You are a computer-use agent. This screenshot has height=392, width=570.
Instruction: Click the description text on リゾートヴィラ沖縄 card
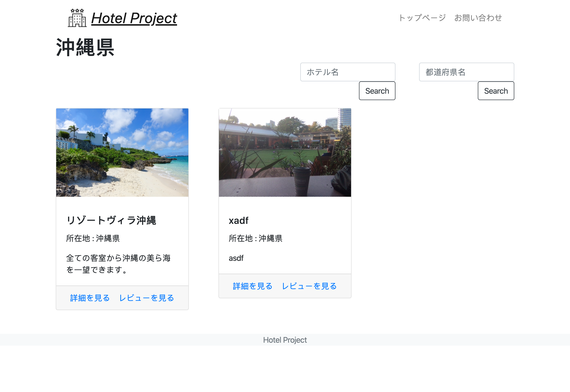pos(119,264)
